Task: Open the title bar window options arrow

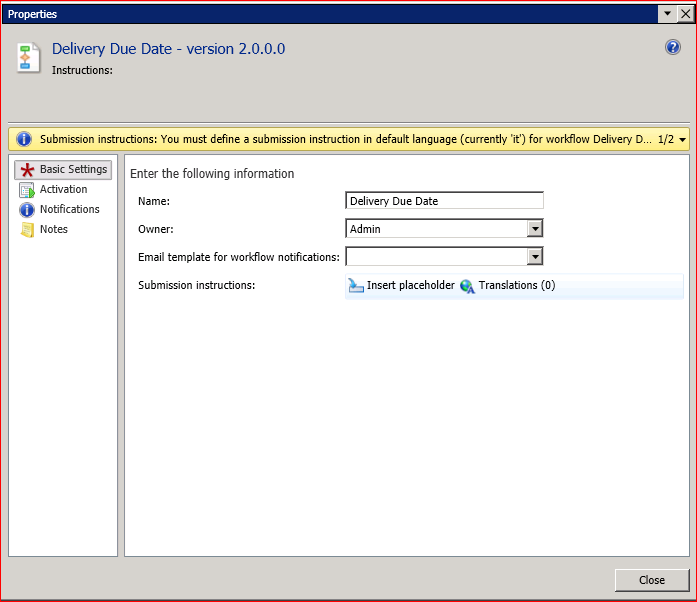Action: pos(666,14)
